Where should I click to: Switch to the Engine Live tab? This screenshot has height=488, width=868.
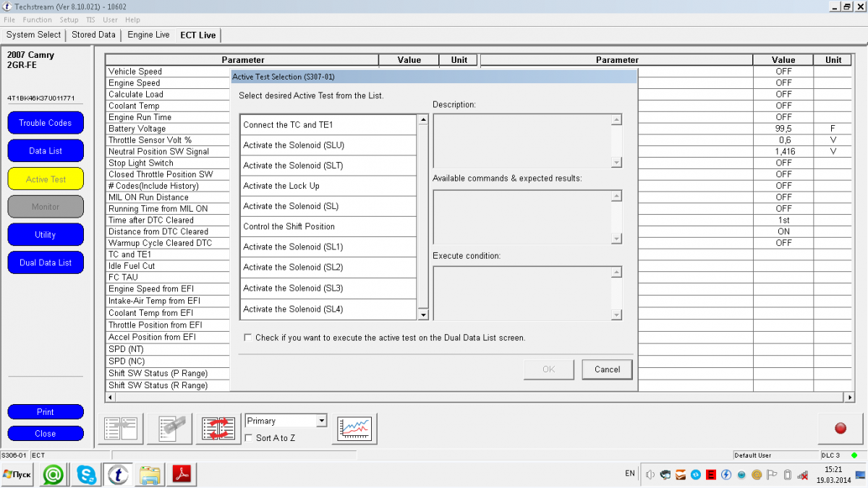coord(148,35)
